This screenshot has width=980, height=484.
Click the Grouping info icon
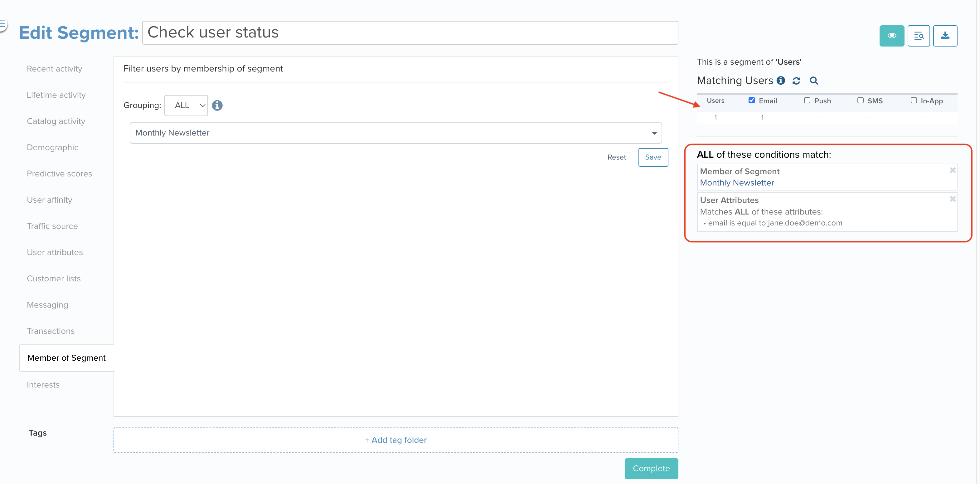[x=217, y=105]
